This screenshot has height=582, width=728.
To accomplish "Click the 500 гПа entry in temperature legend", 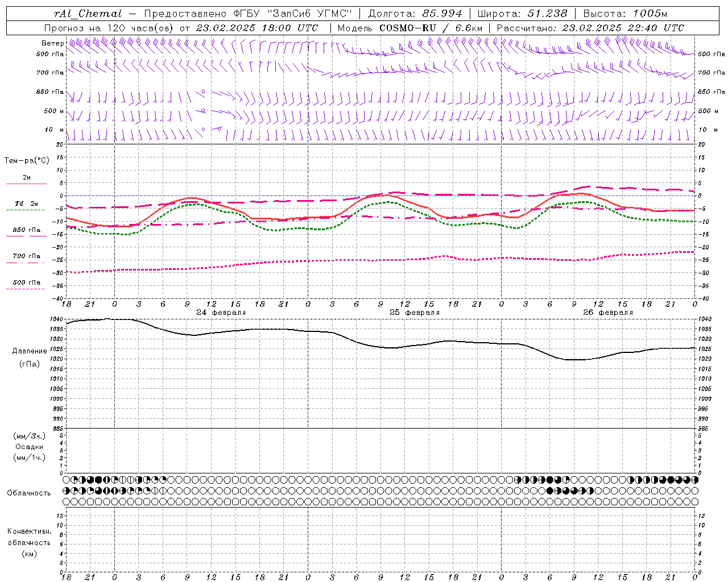I will pyautogui.click(x=27, y=282).
